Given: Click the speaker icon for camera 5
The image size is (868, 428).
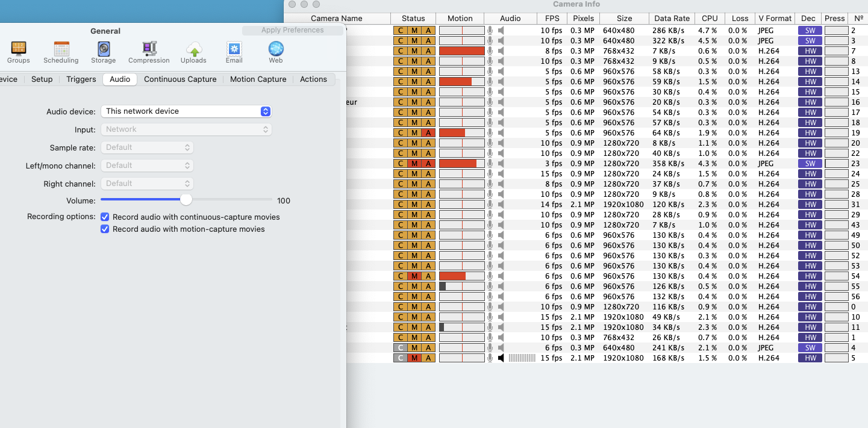Looking at the screenshot, I should (501, 358).
